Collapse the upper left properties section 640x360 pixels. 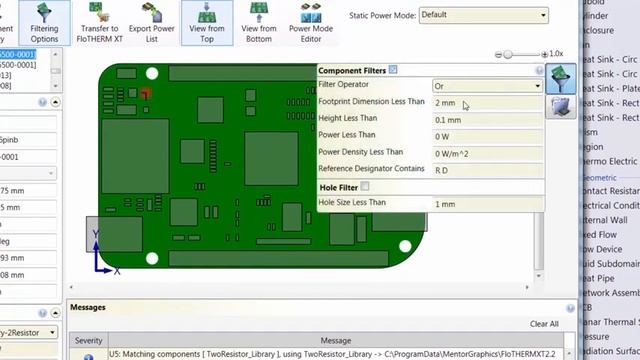[56, 102]
